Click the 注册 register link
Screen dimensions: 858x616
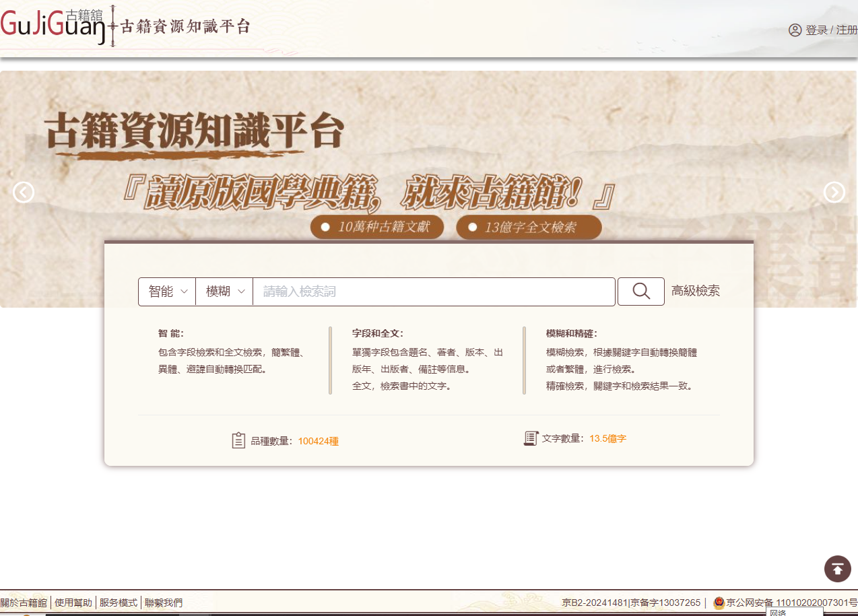click(847, 30)
